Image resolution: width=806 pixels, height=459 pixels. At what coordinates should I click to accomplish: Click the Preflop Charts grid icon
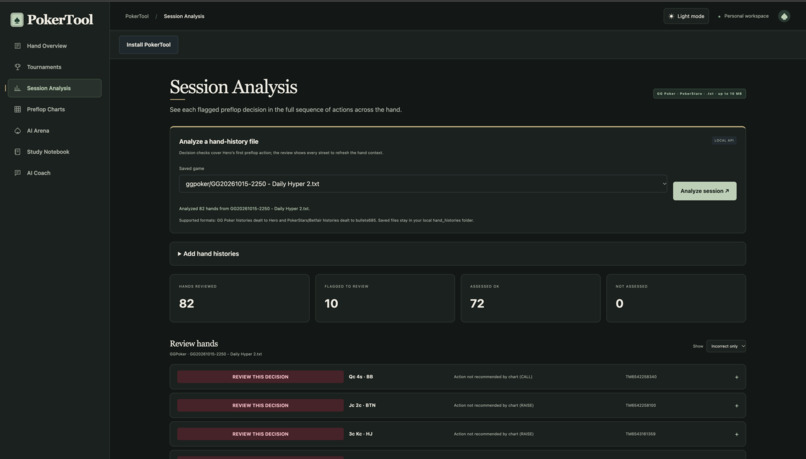coord(17,109)
